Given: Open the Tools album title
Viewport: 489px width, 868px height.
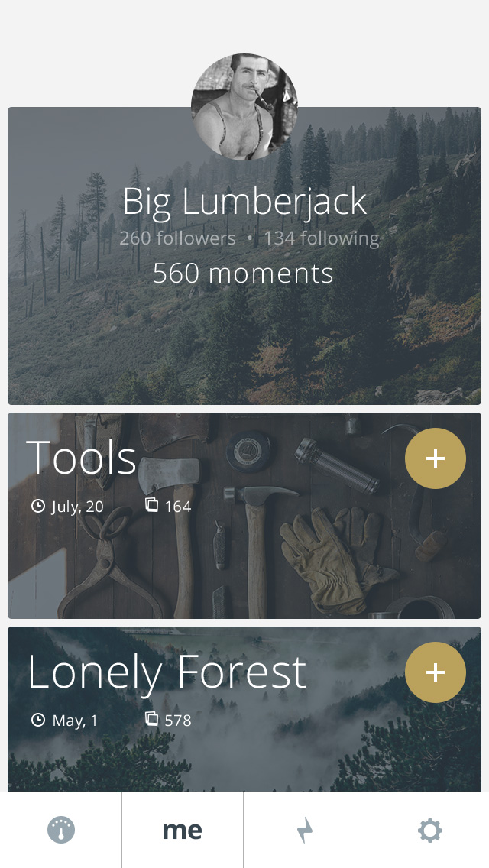Looking at the screenshot, I should (82, 457).
